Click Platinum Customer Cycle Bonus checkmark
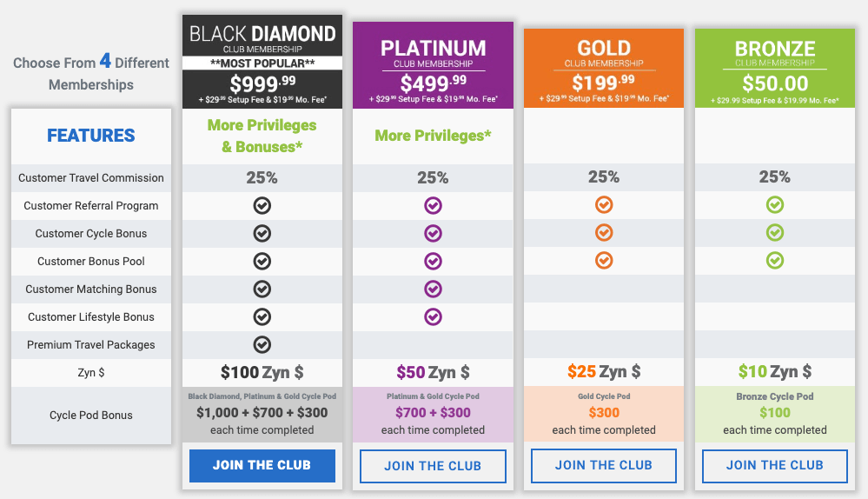Viewport: 868px width, 499px height. coord(433,233)
